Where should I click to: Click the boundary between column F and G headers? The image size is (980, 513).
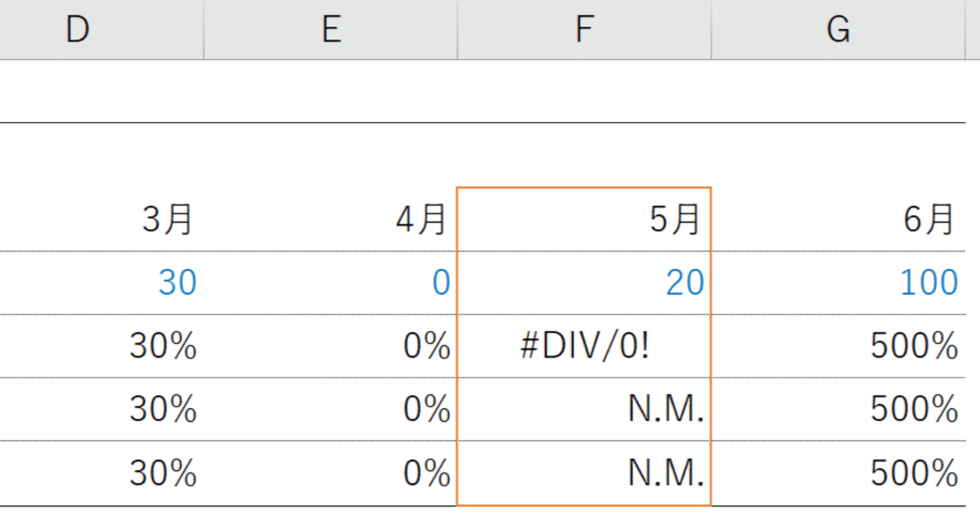pos(710,29)
